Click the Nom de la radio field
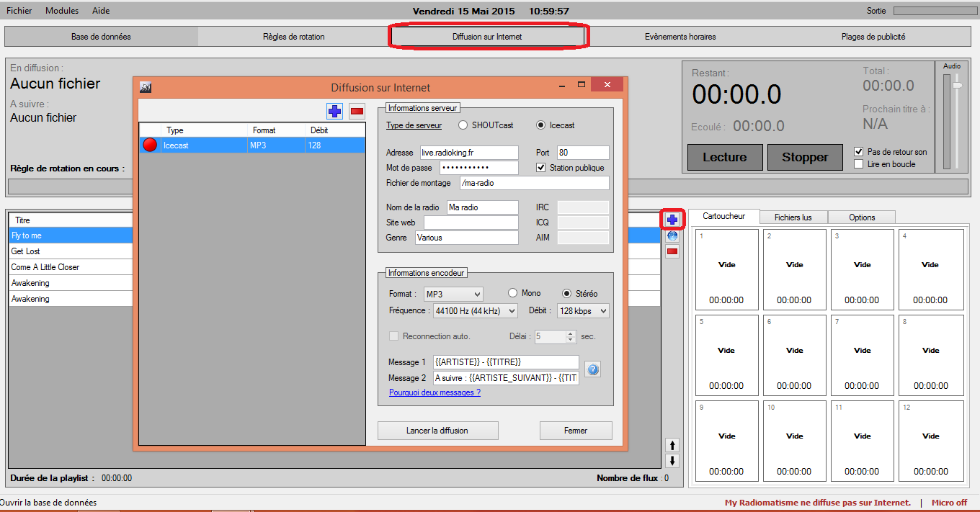 (x=483, y=207)
